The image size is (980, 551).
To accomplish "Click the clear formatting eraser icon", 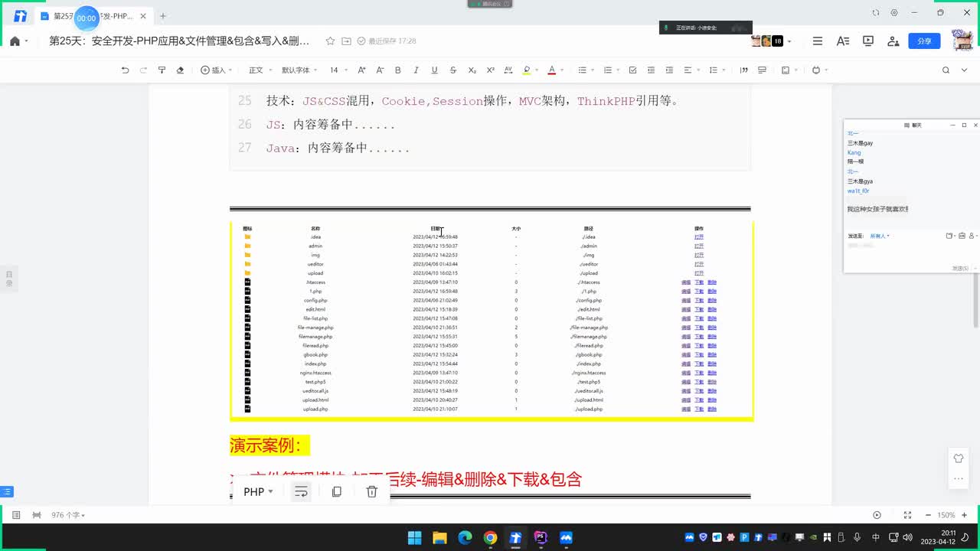I will [180, 70].
